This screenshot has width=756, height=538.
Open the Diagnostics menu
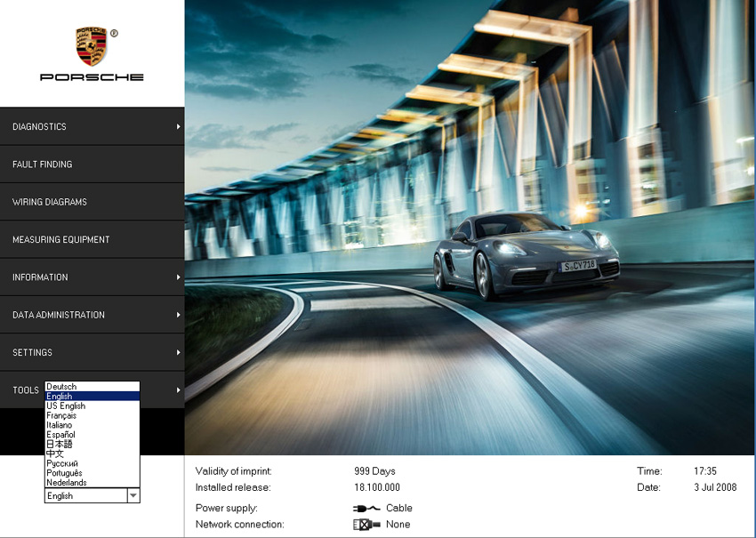coord(92,126)
